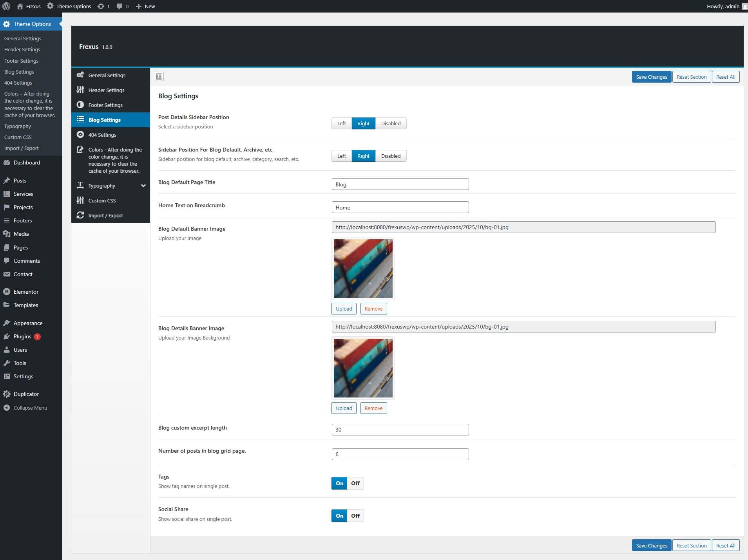Expand the Typography section chevron
The image size is (748, 560).
(x=143, y=186)
